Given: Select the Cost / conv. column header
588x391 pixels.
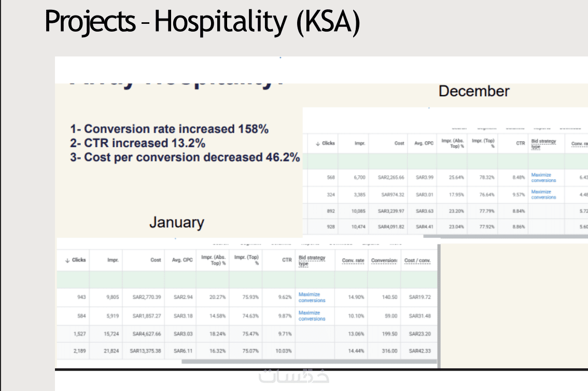Looking at the screenshot, I should tap(417, 260).
